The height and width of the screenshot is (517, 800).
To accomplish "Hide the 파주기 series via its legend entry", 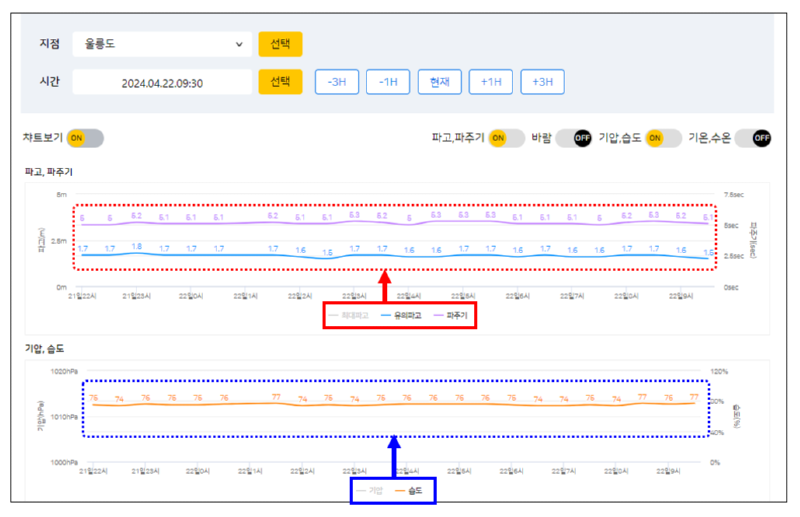I will (451, 315).
